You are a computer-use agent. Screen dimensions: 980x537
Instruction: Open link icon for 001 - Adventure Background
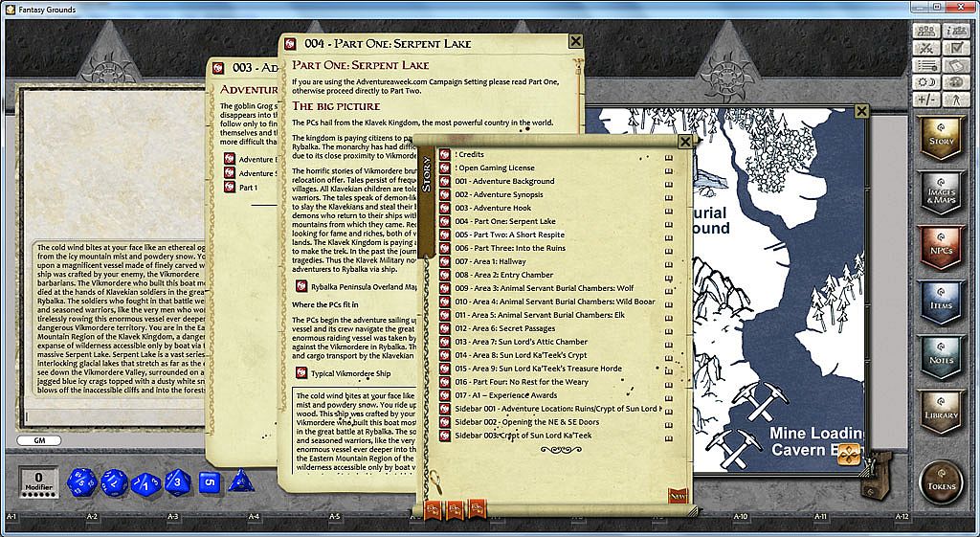pyautogui.click(x=445, y=181)
